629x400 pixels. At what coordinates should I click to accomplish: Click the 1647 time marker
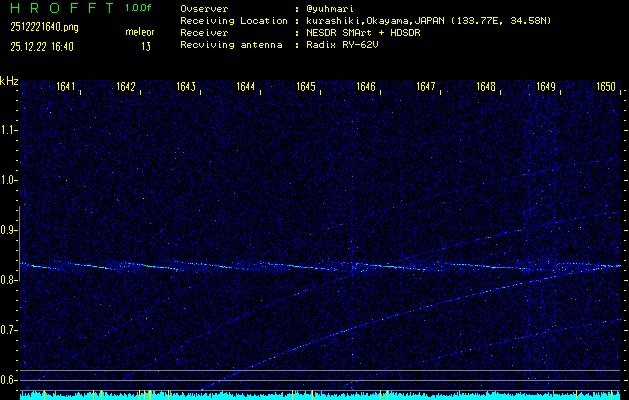click(x=426, y=87)
